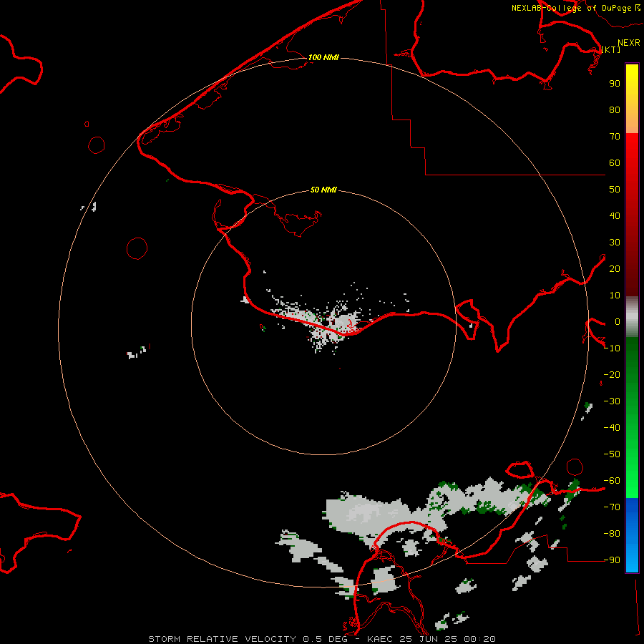Click the 50 value on velocity scale
The height and width of the screenshot is (644, 644).
[x=615, y=190]
